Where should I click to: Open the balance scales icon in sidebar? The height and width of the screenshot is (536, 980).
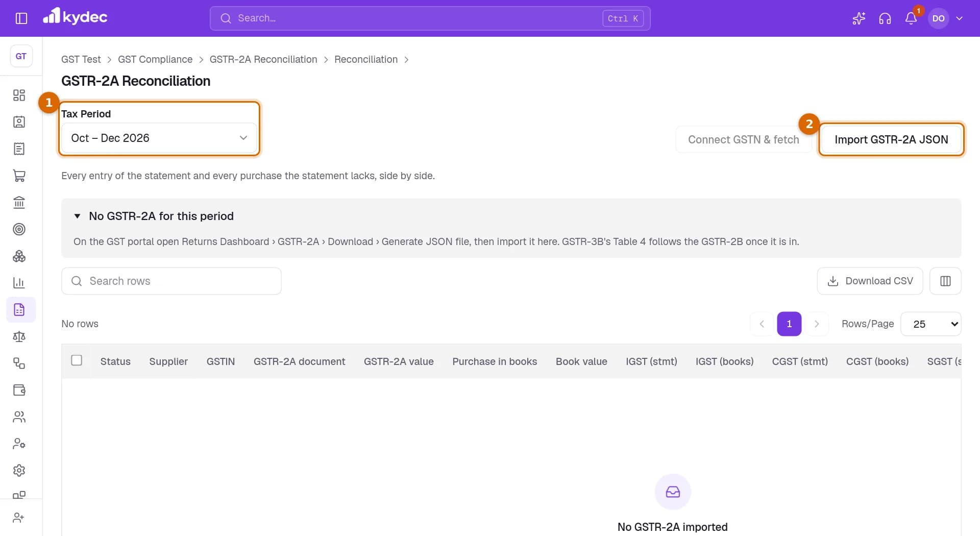point(19,336)
